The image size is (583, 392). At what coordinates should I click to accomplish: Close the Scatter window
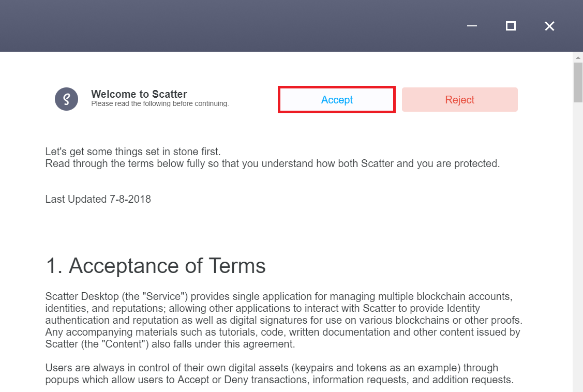(x=549, y=26)
